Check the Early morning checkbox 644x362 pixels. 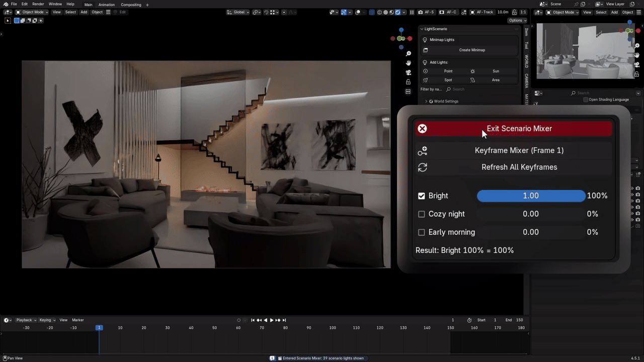pyautogui.click(x=422, y=232)
